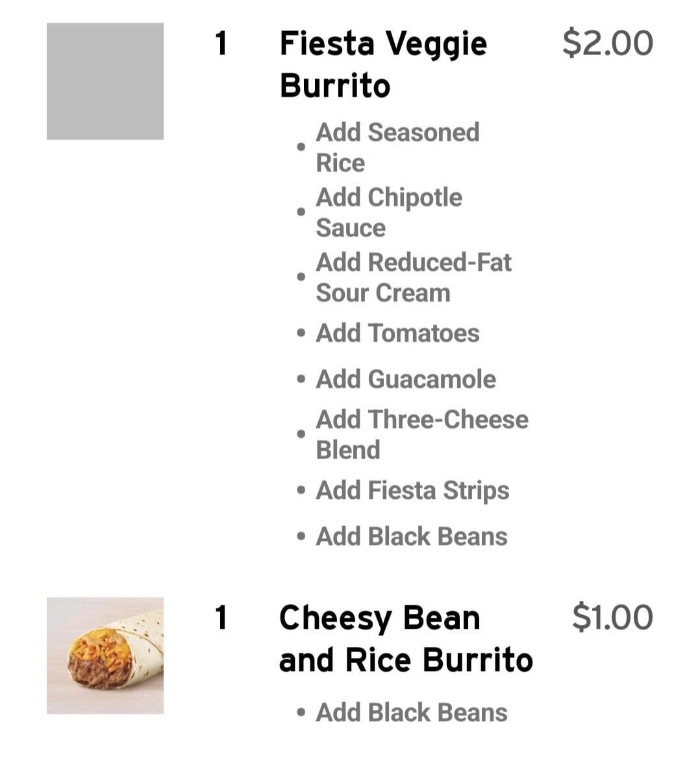Tap Add Reduced-Fat Sour Cream
This screenshot has height=758, width=700.
coord(414,277)
